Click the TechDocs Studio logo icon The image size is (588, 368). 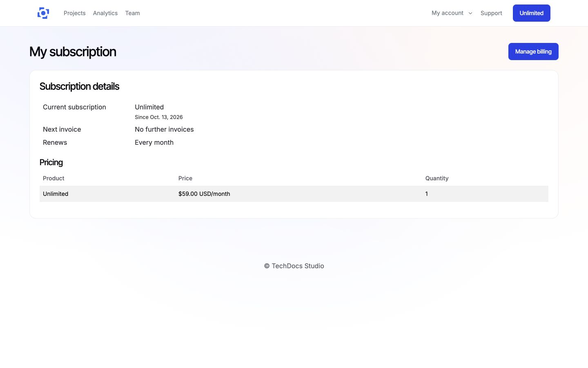coord(43,13)
